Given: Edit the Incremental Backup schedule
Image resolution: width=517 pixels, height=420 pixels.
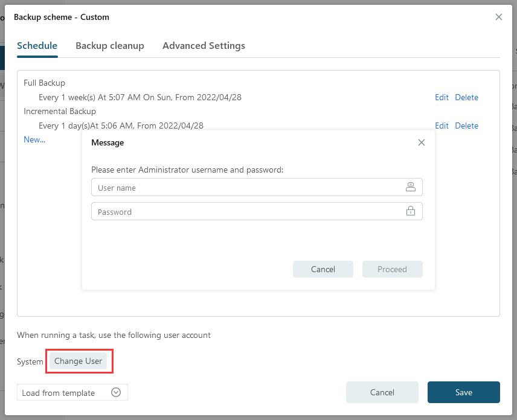Looking at the screenshot, I should pyautogui.click(x=442, y=126).
